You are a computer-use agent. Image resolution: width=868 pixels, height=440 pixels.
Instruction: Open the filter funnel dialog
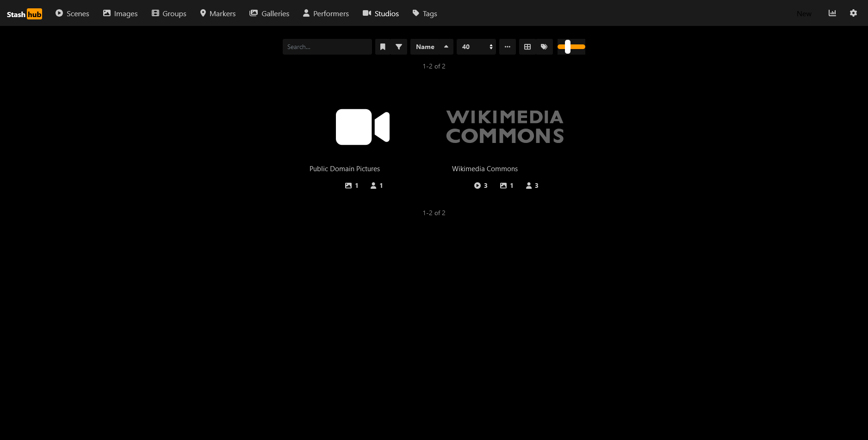pos(399,47)
